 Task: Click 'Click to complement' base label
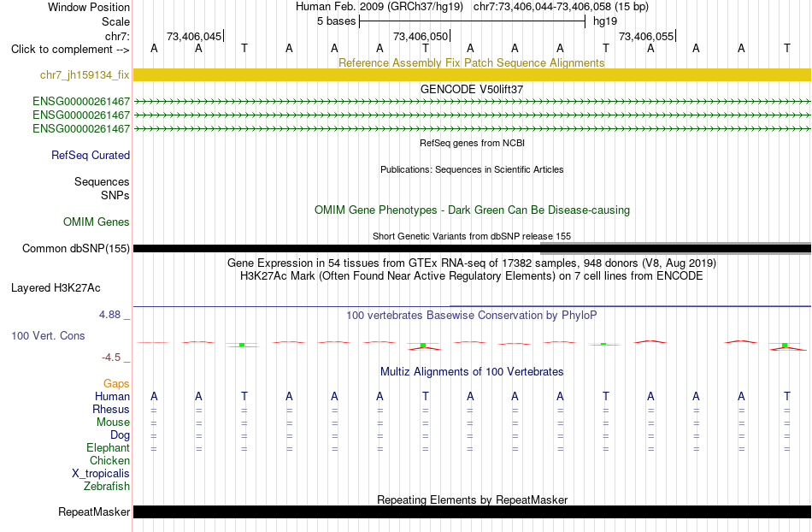[x=70, y=50]
